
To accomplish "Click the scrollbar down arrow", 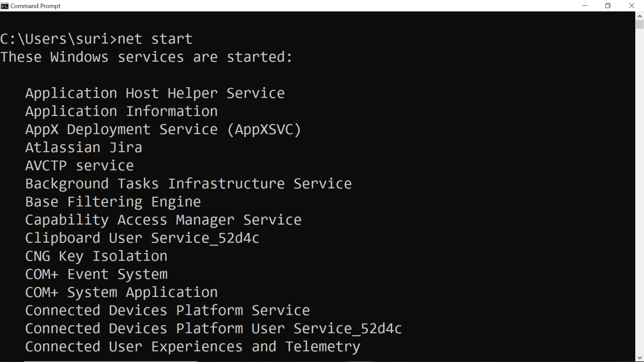I will (641, 357).
